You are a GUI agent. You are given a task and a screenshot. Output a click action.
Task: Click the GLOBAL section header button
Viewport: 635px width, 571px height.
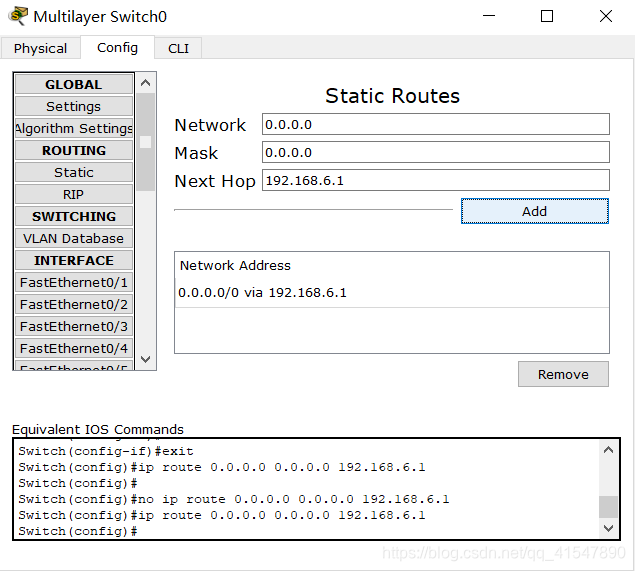pos(74,84)
